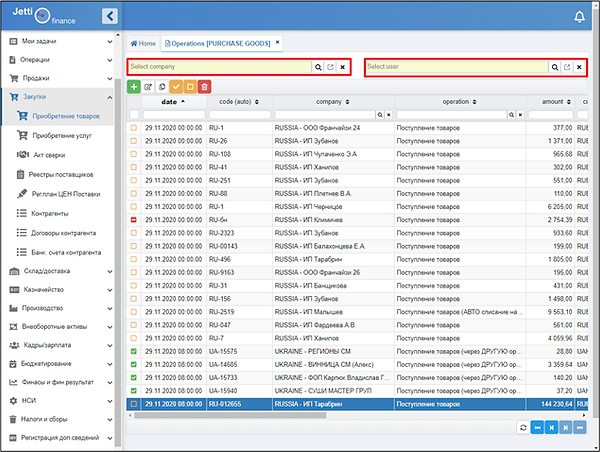This screenshot has width=600, height=452.
Task: Edit the selected document with the pencil icon
Action: coord(148,87)
